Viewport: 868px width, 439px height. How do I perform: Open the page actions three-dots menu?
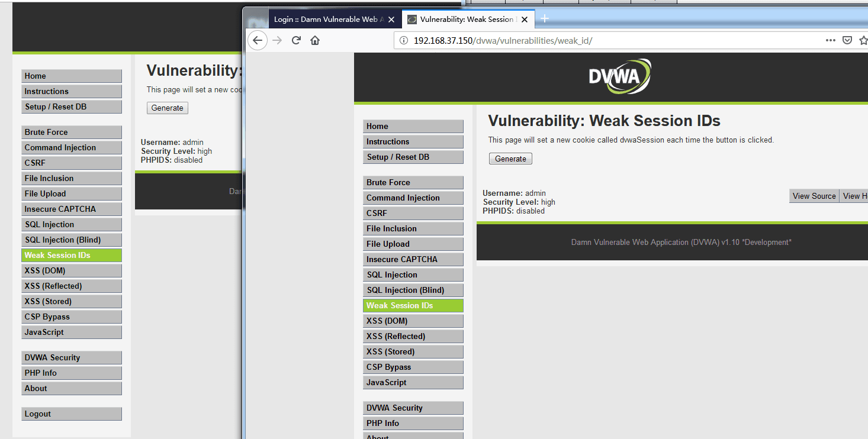pyautogui.click(x=831, y=40)
